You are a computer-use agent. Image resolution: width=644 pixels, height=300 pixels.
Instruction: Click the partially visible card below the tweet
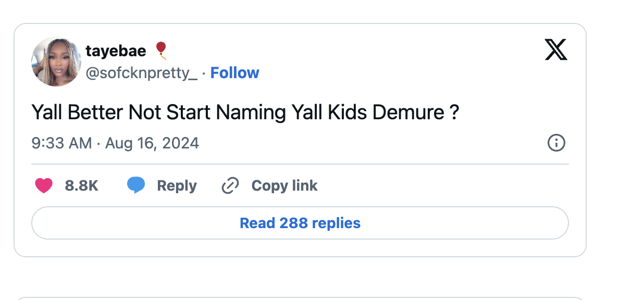(300, 298)
